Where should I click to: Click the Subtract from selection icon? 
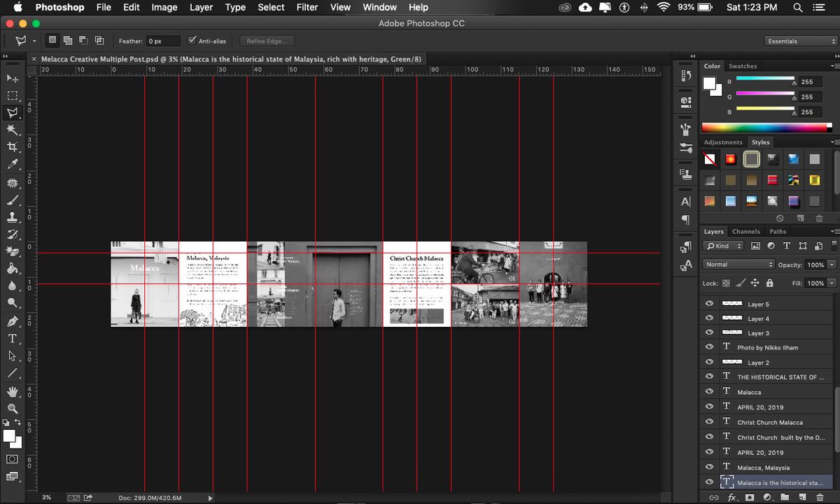tap(83, 41)
